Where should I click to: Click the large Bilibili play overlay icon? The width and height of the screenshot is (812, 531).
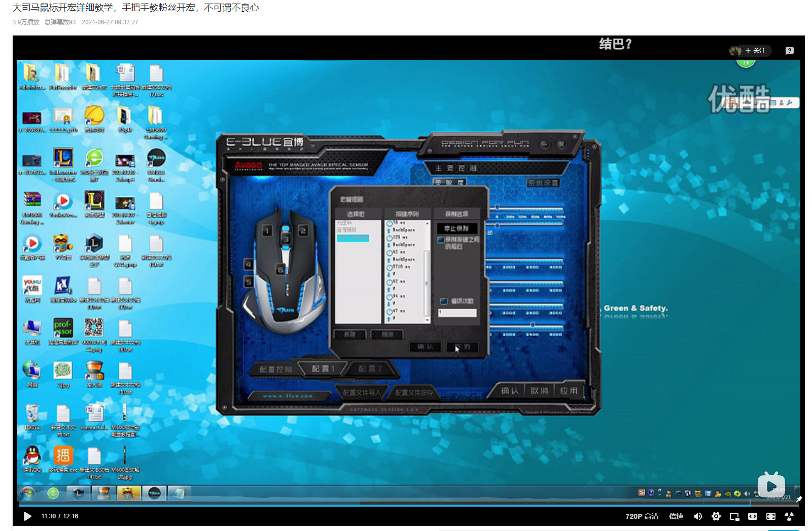pyautogui.click(x=771, y=486)
